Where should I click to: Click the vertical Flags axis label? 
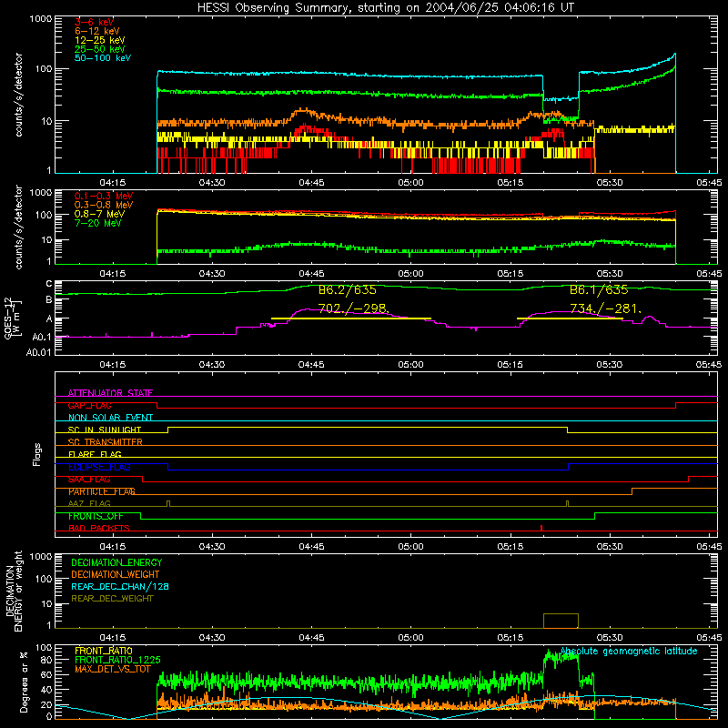coord(36,454)
